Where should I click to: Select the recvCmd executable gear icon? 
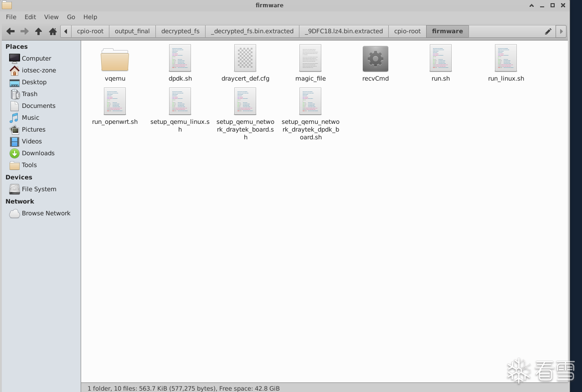(x=376, y=59)
